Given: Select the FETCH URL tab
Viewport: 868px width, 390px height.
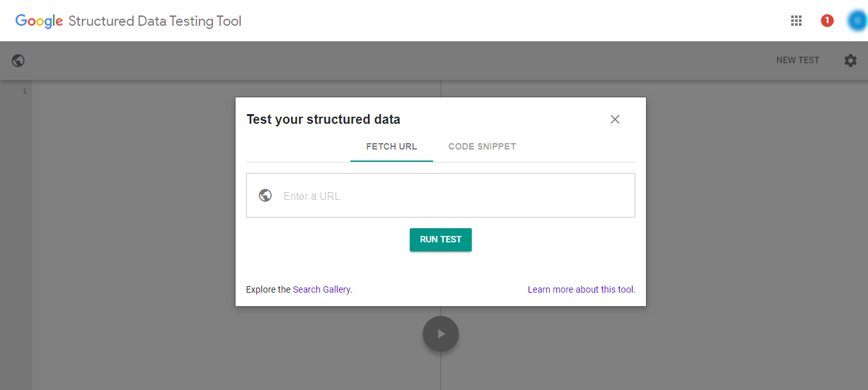Looking at the screenshot, I should [x=391, y=146].
